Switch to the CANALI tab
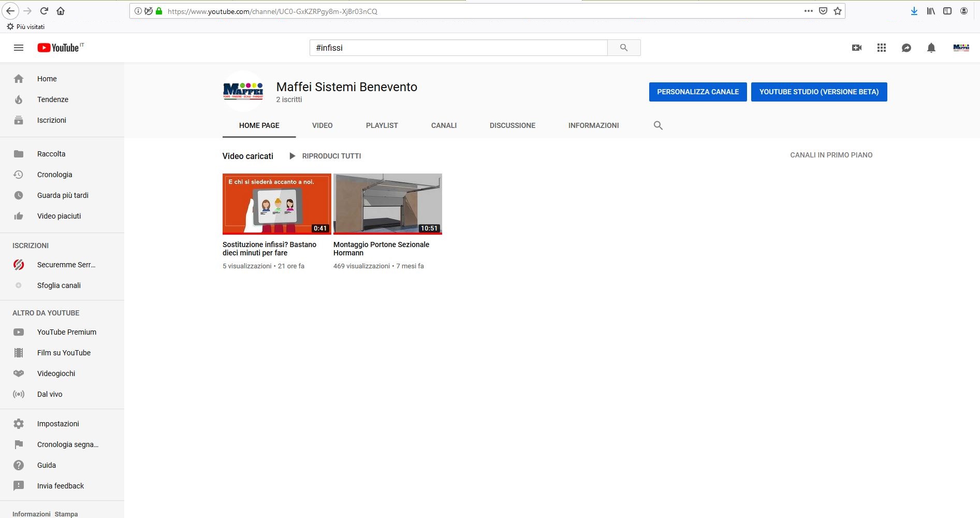This screenshot has height=518, width=980. [x=444, y=125]
